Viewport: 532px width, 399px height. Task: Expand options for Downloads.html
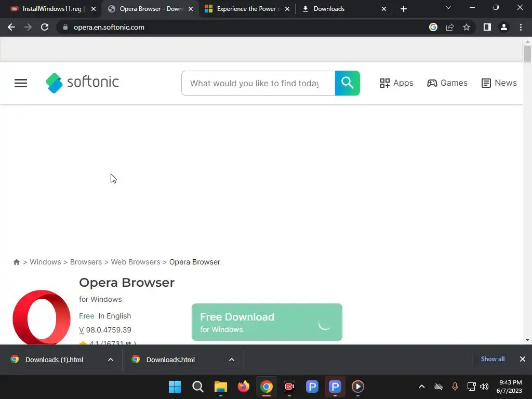[x=232, y=360]
